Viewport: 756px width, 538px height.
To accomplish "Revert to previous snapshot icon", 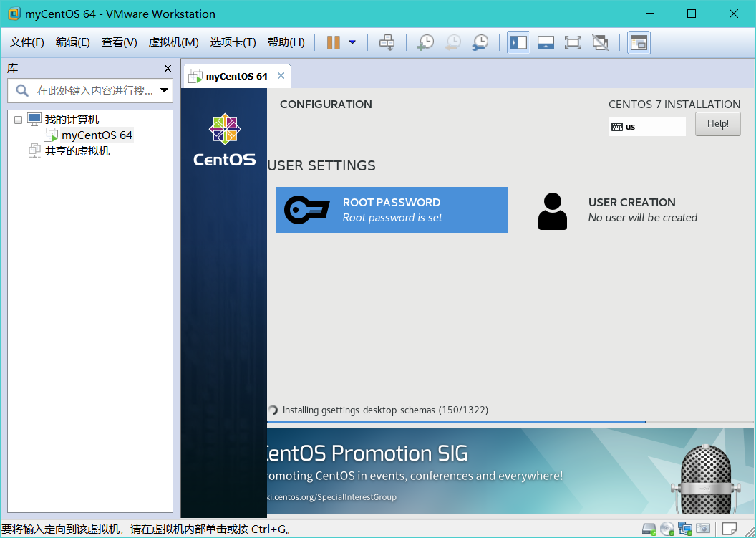I will 452,42.
